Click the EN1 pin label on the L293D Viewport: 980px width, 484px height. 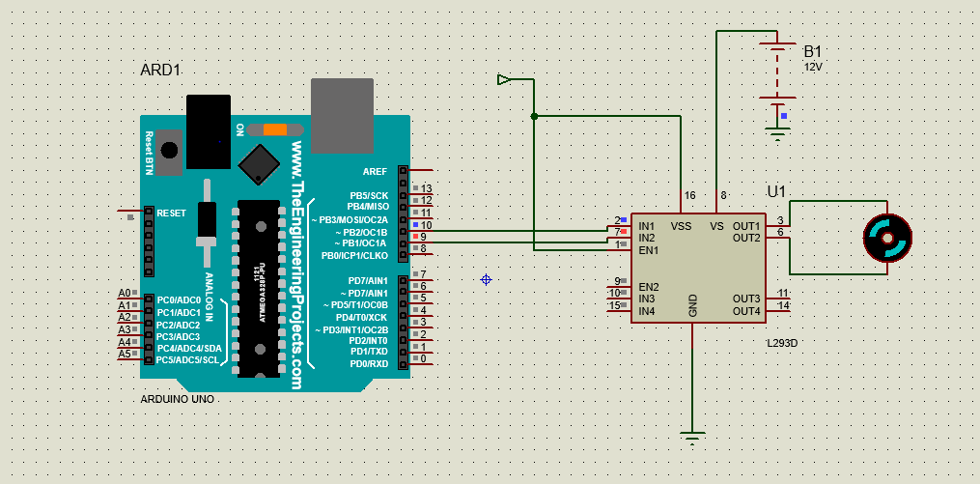point(649,250)
